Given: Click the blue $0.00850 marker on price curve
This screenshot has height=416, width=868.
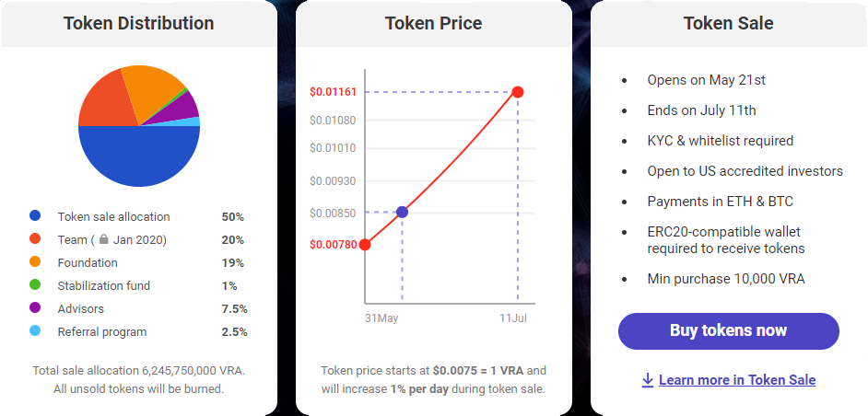Looking at the screenshot, I should tap(402, 213).
